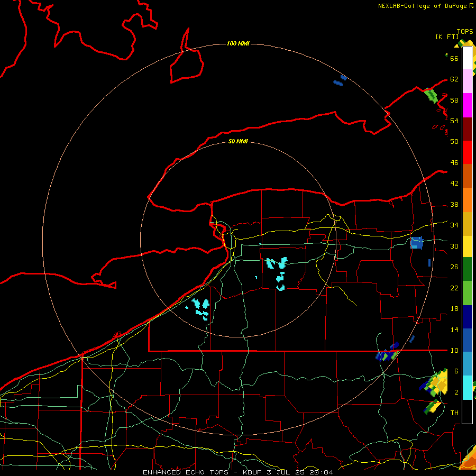Click the legend value 58
The width and height of the screenshot is (476, 476).
(454, 100)
